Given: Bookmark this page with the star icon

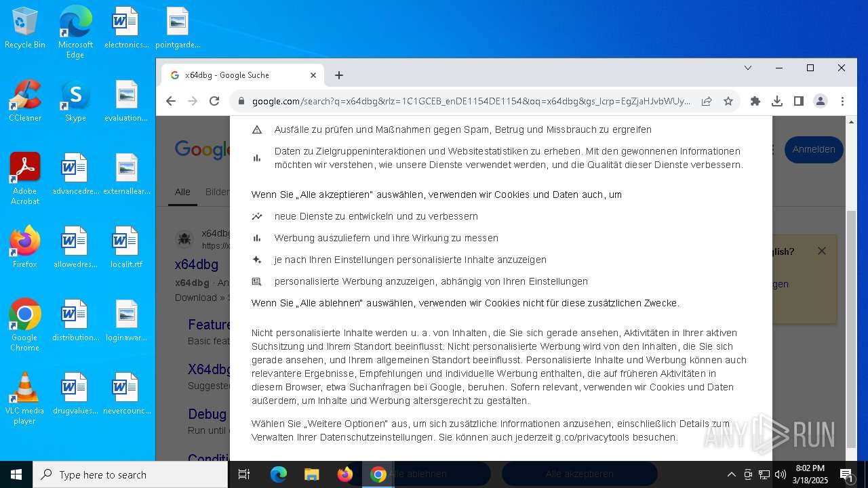Looking at the screenshot, I should [x=728, y=101].
